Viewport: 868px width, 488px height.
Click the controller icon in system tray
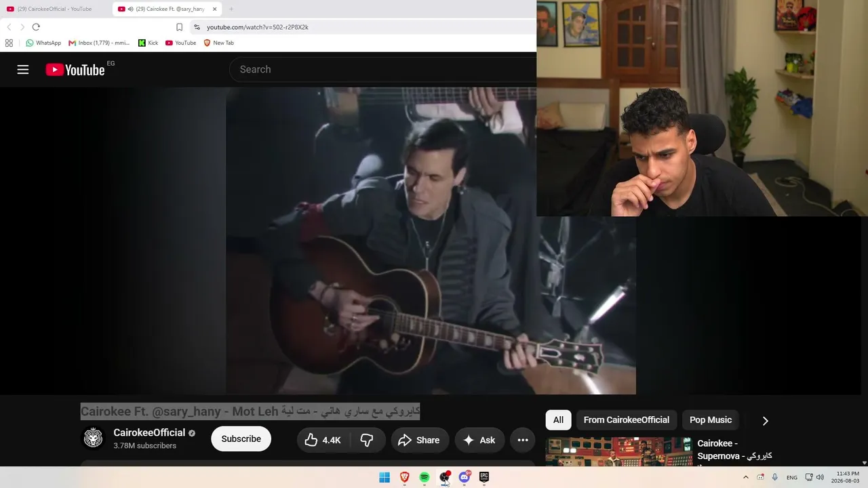(761, 477)
